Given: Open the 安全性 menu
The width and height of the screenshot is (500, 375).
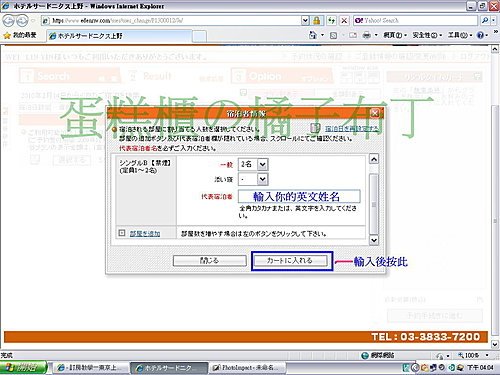Looking at the screenshot, I should click(x=427, y=35).
